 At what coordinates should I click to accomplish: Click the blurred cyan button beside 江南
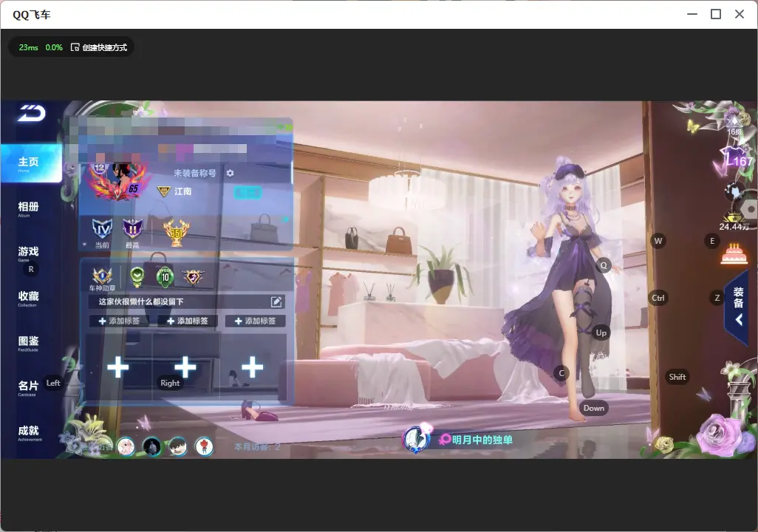[x=247, y=193]
